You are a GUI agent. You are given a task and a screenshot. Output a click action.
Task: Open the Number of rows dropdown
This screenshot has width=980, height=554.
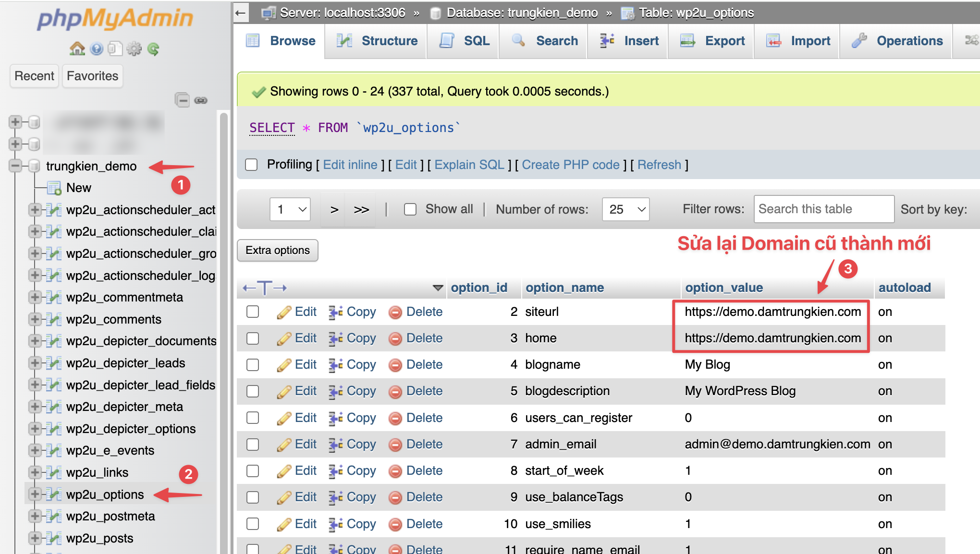click(625, 209)
